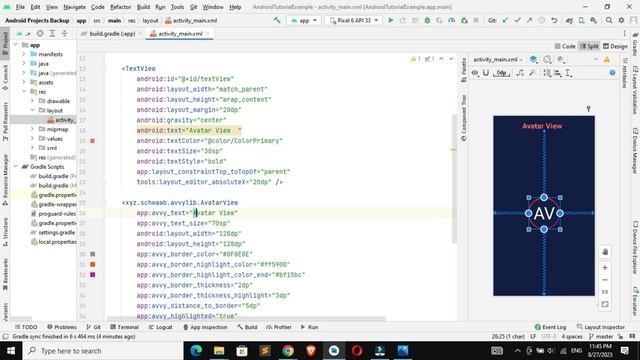Open the design surface layers dropdown
The height and width of the screenshot is (360, 640).
[x=533, y=60]
